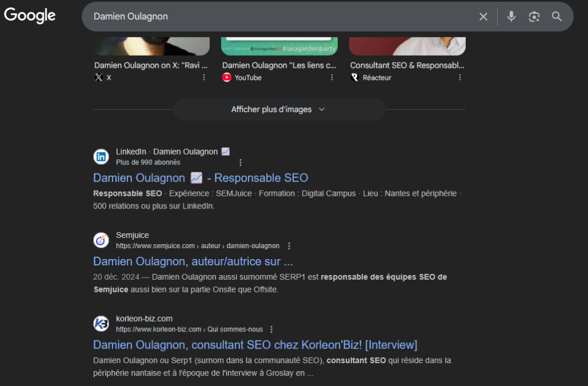588x386 pixels.
Task: Open the Google logo home link
Action: pyautogui.click(x=30, y=16)
